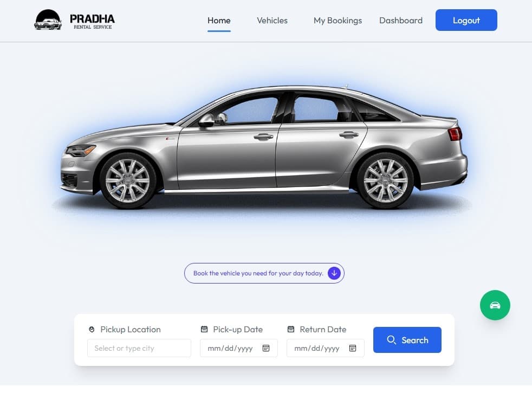Click calendar icon beside Pick-up Date label

click(x=204, y=329)
